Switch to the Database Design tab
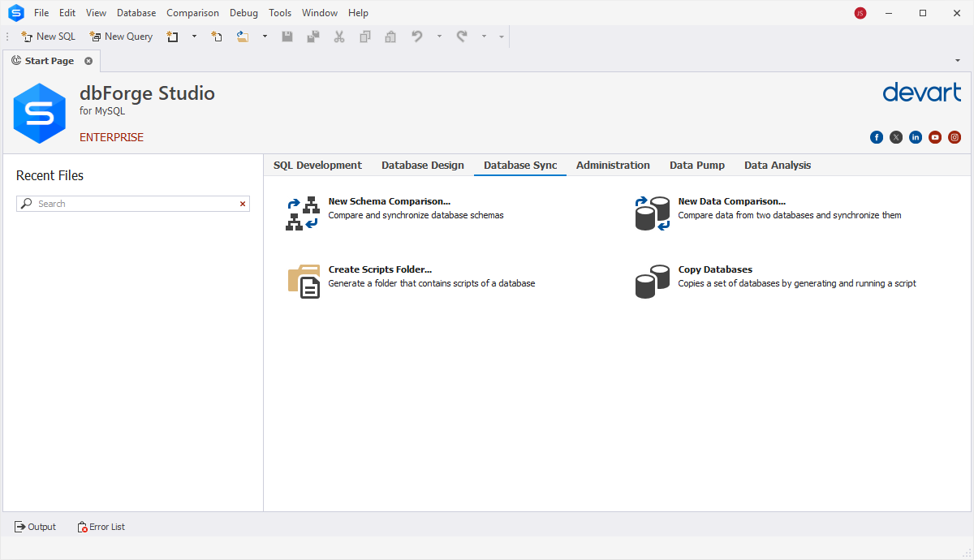974x560 pixels. point(423,165)
